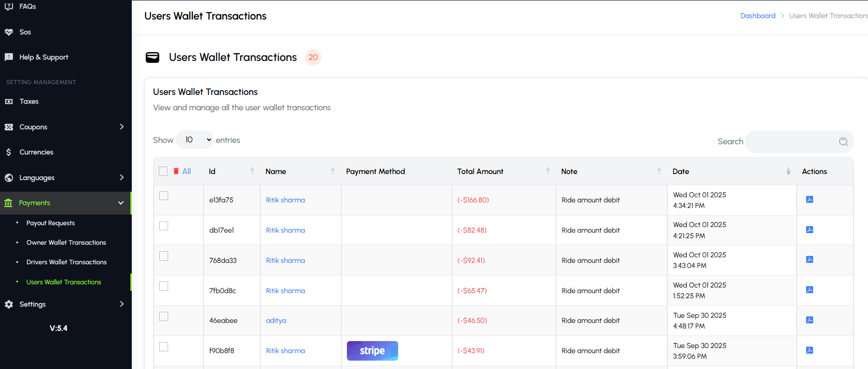
Task: Click the PDF download icon for transaction 46eabee
Action: (809, 320)
